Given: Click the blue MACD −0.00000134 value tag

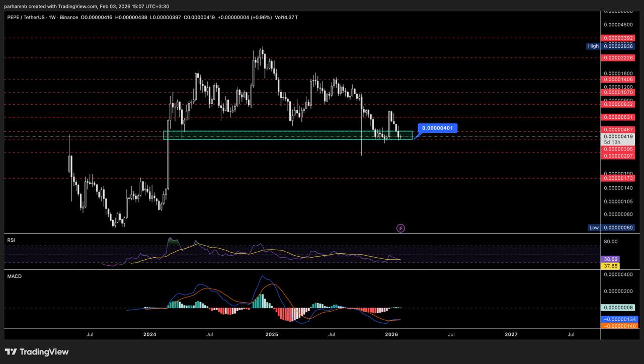Looking at the screenshot, I should tap(620, 319).
